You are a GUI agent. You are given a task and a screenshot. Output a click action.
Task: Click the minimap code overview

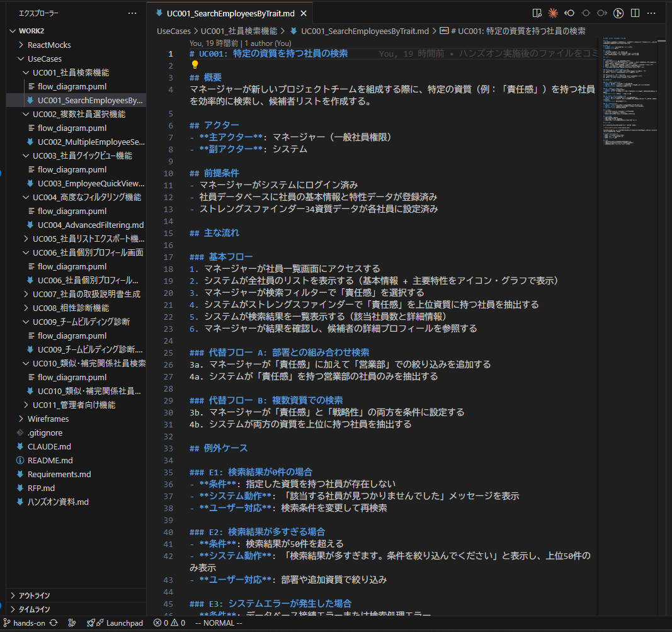(630, 91)
